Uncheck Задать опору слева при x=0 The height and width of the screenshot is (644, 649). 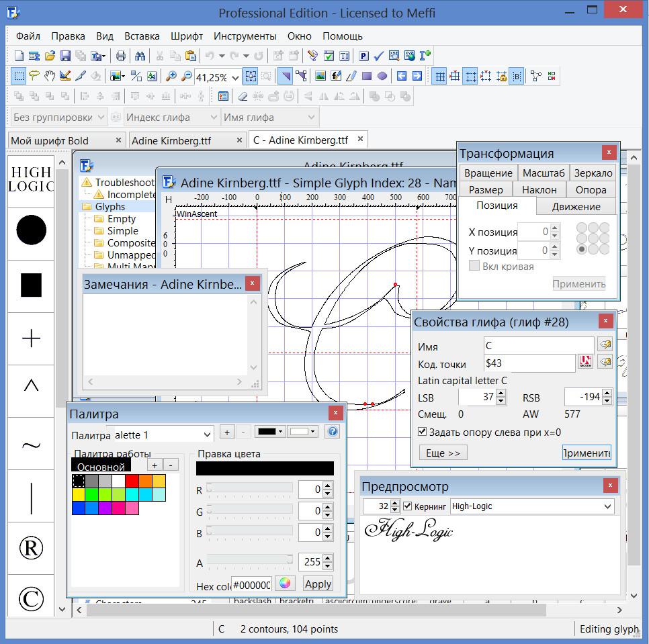pos(422,432)
